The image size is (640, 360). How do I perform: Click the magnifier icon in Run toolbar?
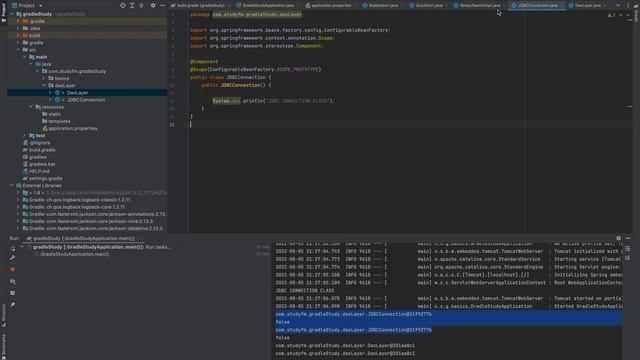13,282
